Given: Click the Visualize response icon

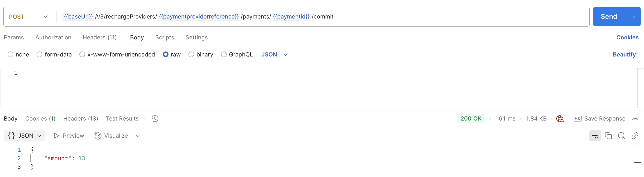Looking at the screenshot, I should click(98, 136).
